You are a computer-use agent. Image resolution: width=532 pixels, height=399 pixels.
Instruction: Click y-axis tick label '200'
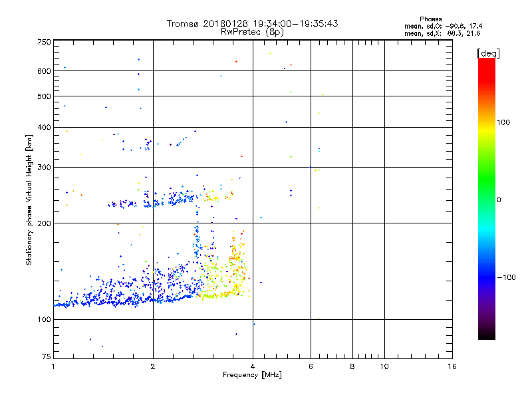pos(44,223)
